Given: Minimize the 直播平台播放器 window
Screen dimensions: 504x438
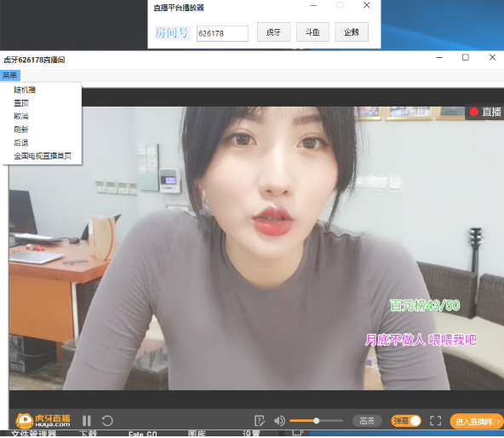Looking at the screenshot, I should point(313,5).
